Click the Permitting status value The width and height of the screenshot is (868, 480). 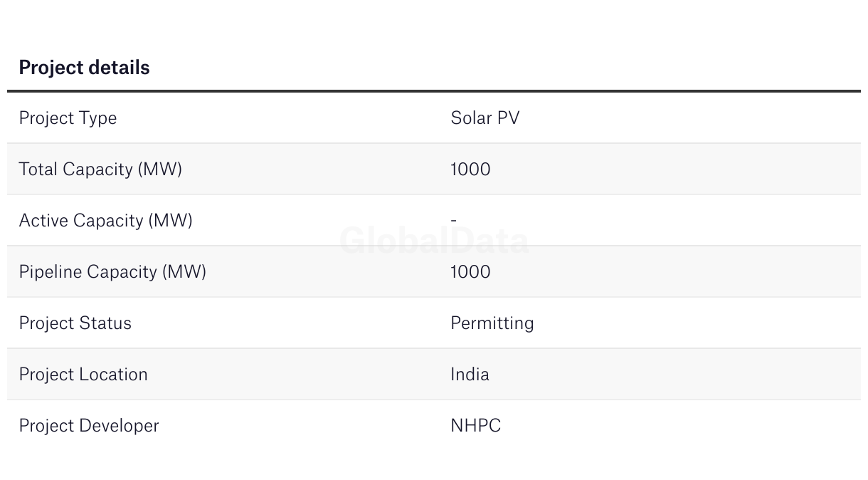click(x=492, y=323)
